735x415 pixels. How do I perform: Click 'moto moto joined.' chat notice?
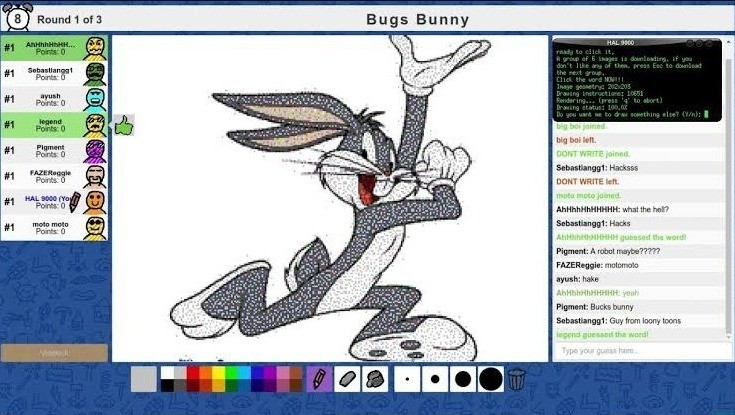click(588, 196)
